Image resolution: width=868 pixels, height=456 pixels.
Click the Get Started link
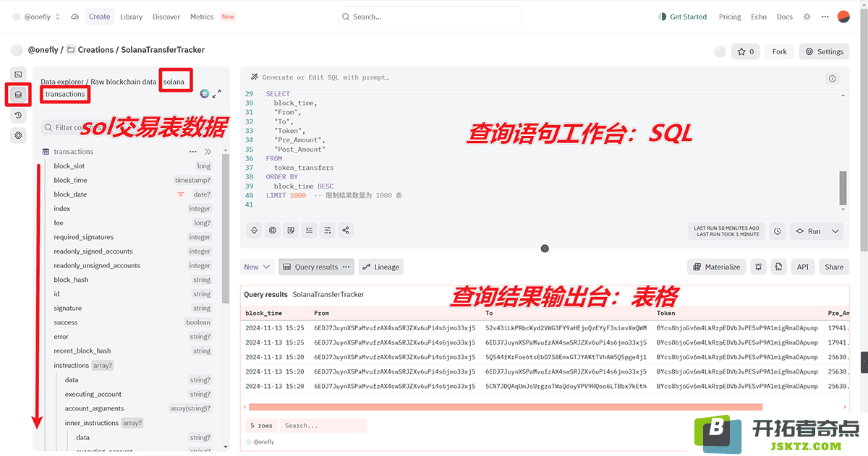point(682,17)
